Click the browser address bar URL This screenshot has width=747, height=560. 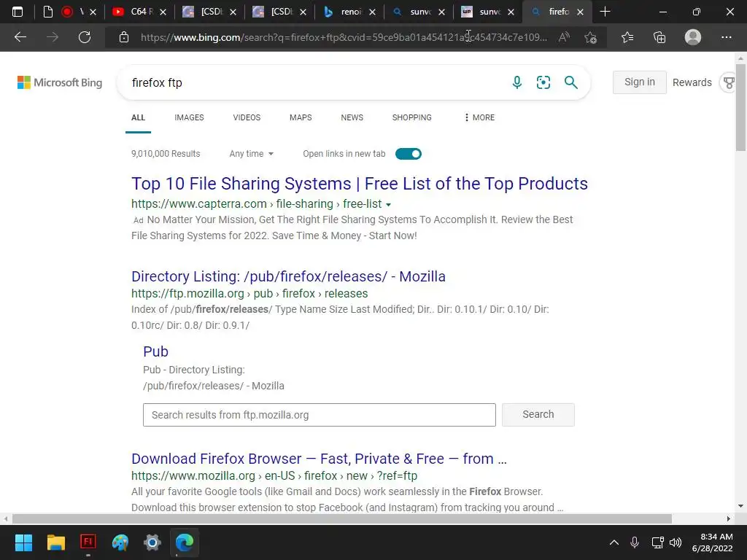[x=344, y=37]
